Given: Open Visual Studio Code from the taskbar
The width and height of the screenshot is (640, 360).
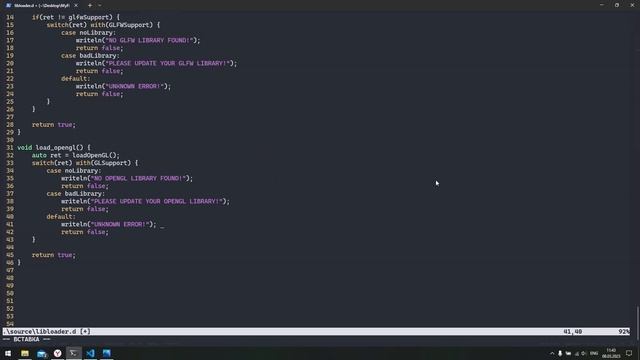Looking at the screenshot, I should pos(90,353).
